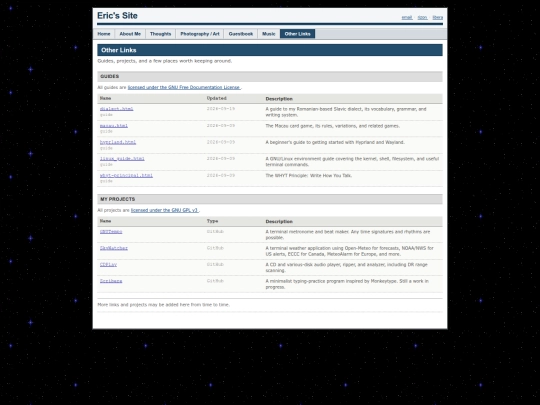Open the GNU GPL v3 license link
Viewport: 540px width, 405px height.
(x=165, y=210)
